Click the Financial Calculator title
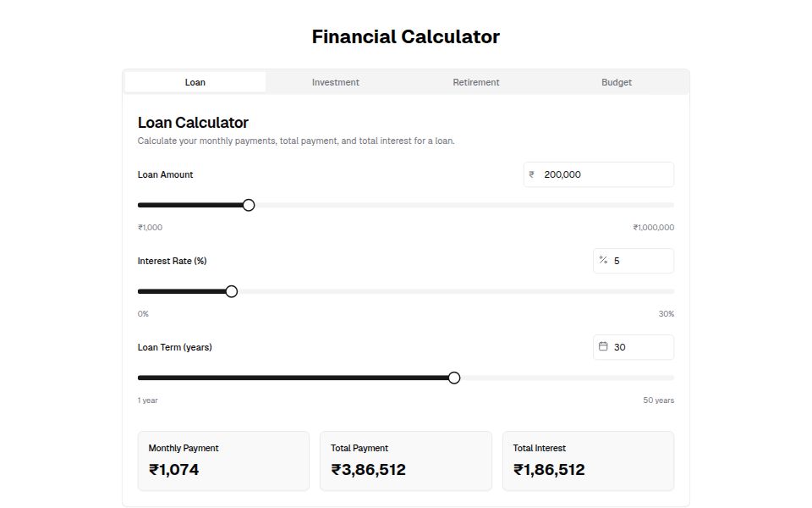812x508 pixels. click(405, 36)
